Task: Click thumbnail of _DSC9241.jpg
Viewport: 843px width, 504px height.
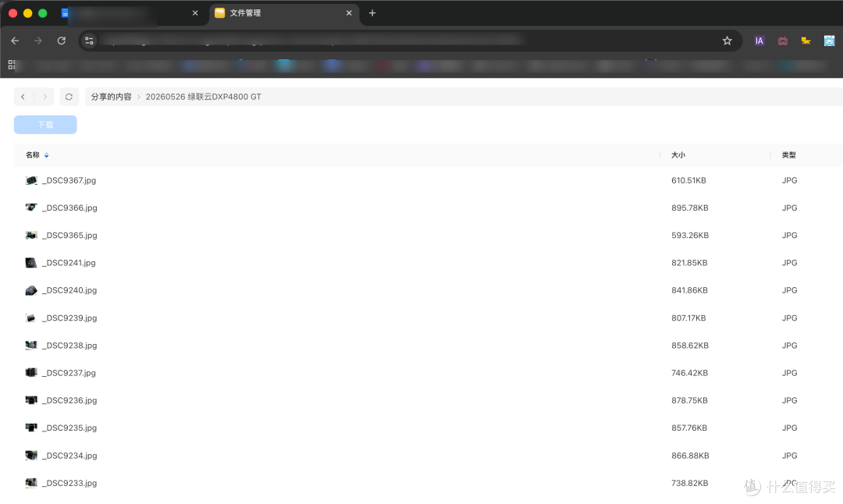Action: (31, 263)
